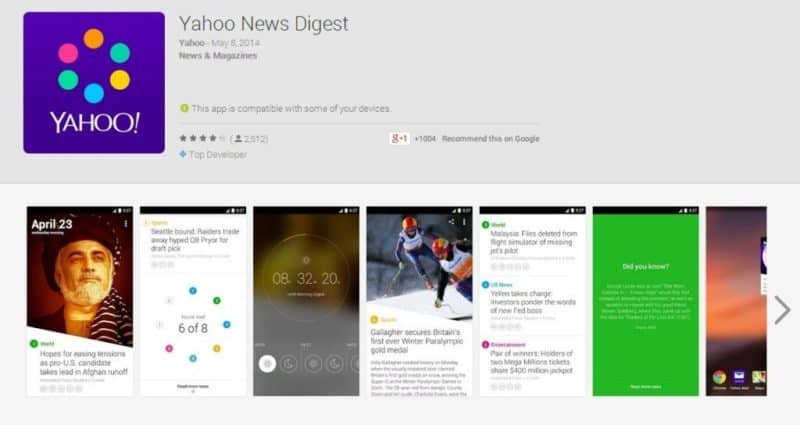Click the overflow menu on the April 23 screenshot
Viewport: 800px width, 425px height.
tap(126, 223)
